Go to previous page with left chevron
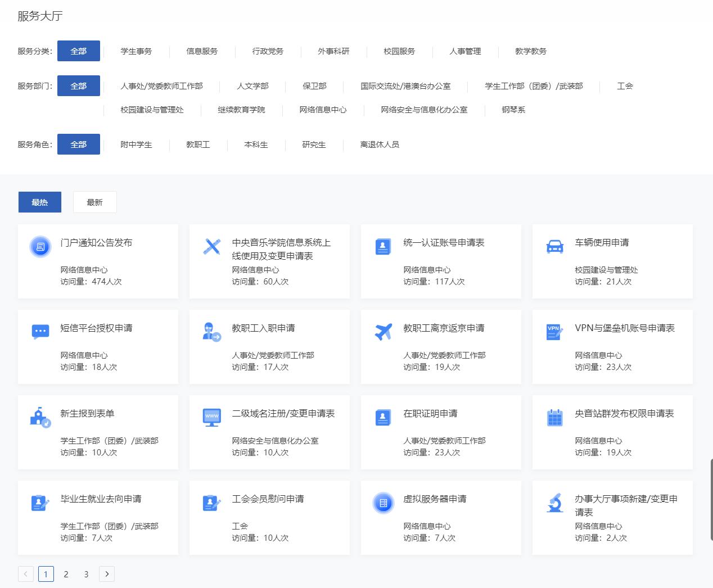Image resolution: width=713 pixels, height=588 pixels. [26, 574]
